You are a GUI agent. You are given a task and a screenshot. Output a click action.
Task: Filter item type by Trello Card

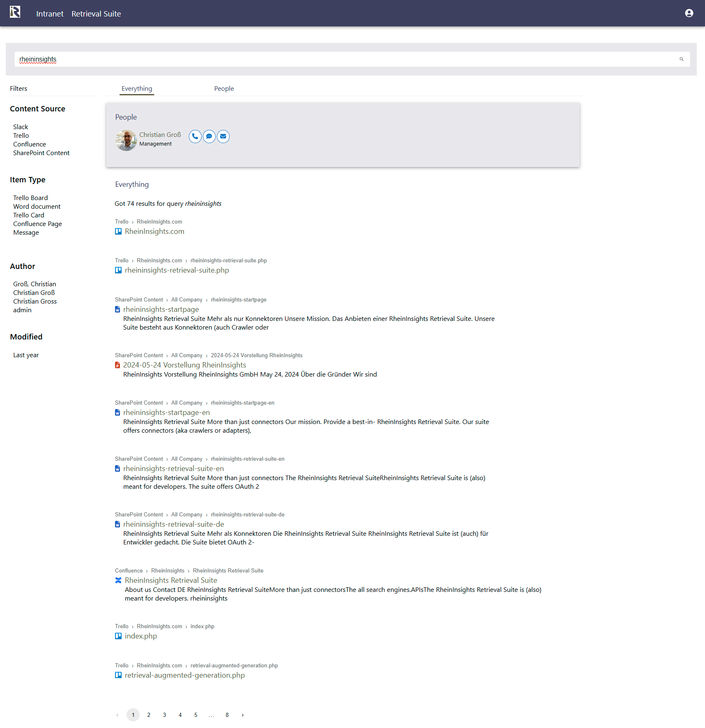click(x=28, y=215)
